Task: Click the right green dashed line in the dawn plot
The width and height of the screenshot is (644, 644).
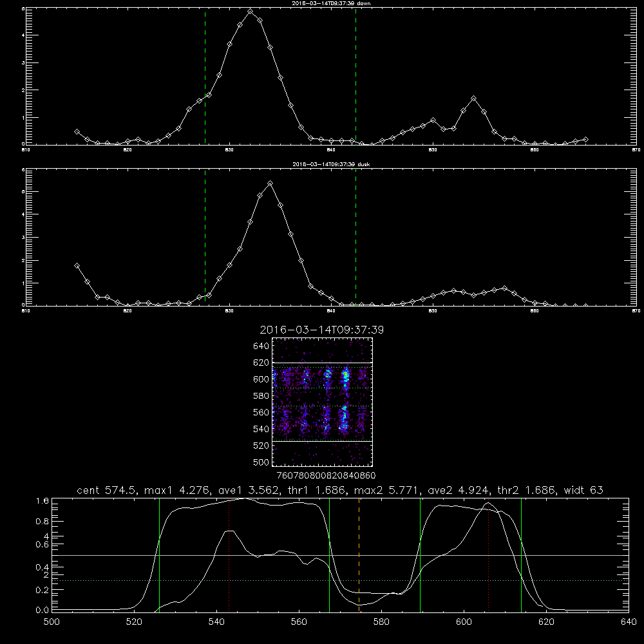Action: [x=355, y=76]
